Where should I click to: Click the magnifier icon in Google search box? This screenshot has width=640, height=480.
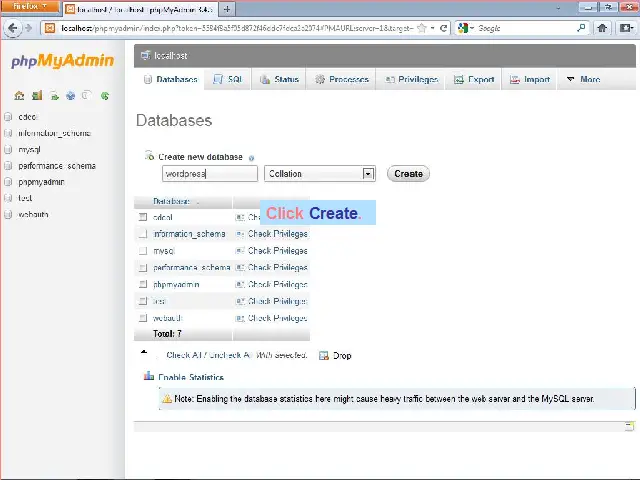[x=581, y=28]
